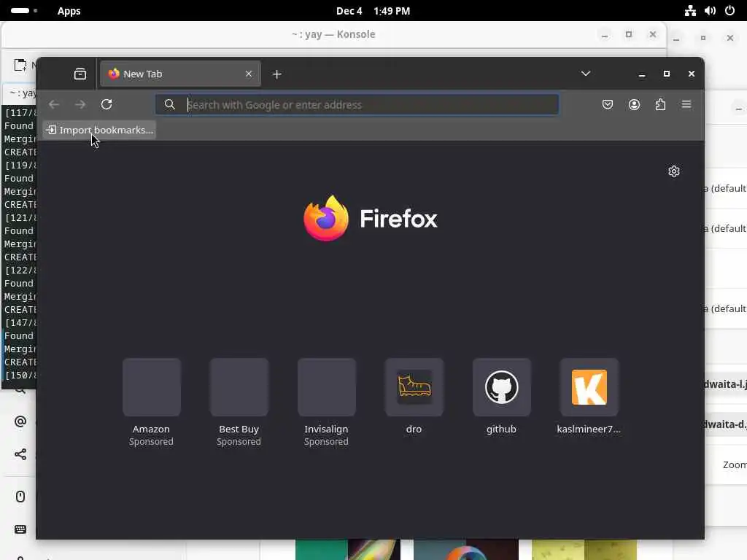Viewport: 747px width, 560px height.
Task: Open Firefox application hamburger menu
Action: 686,104
